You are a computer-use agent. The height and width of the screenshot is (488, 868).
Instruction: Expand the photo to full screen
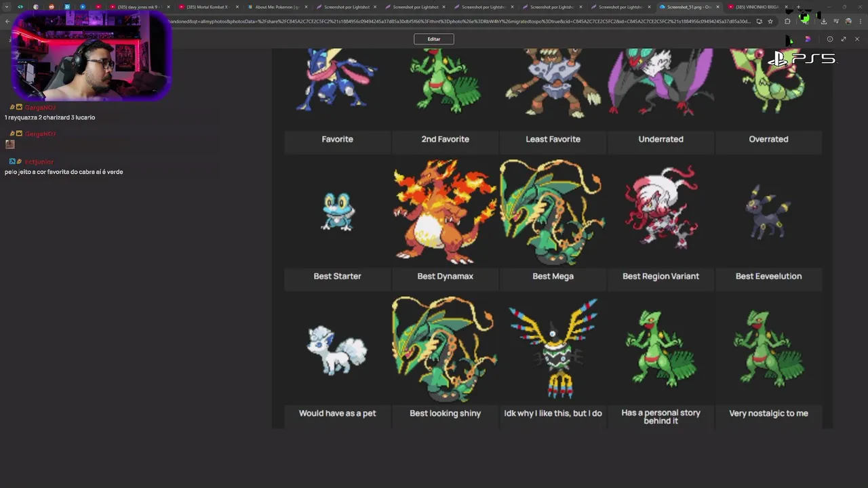tap(844, 39)
